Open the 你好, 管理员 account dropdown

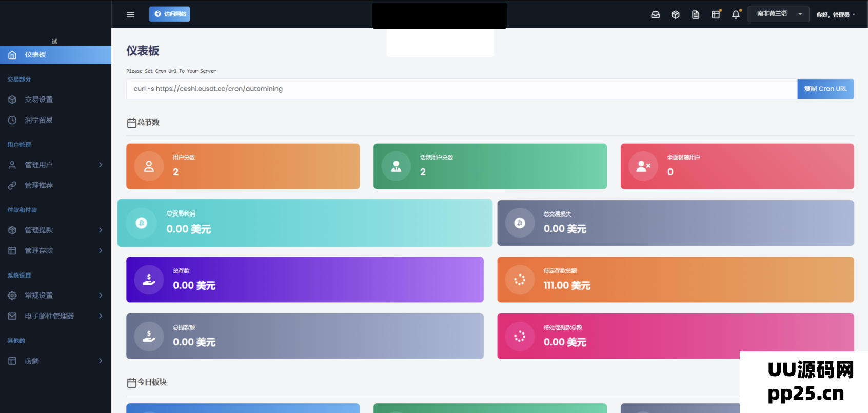(836, 15)
